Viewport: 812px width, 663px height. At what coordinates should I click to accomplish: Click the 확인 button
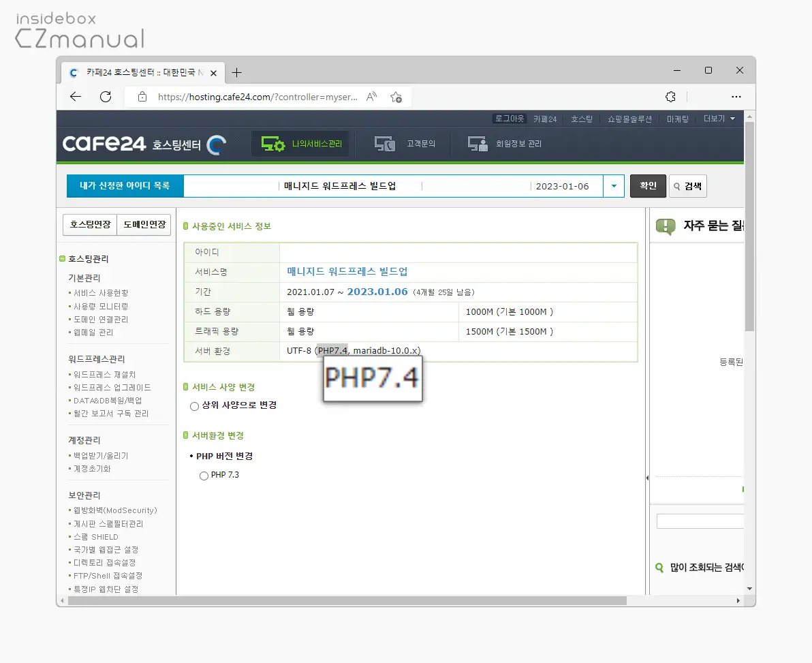648,186
